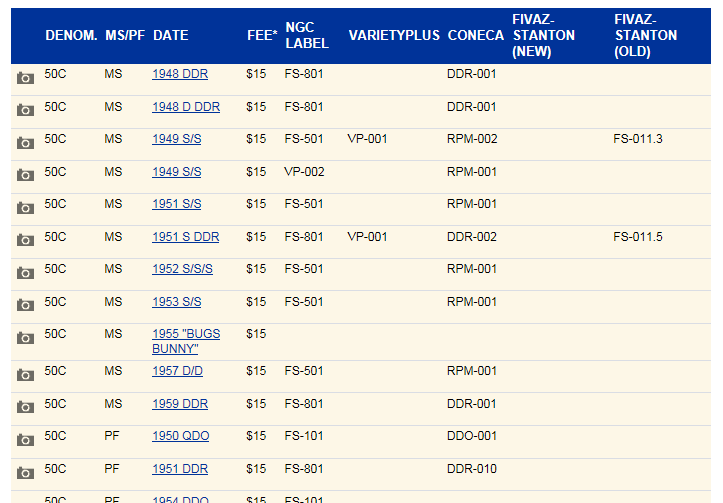Follow the 1948 D DDR link
The image size is (723, 503).
tap(186, 107)
